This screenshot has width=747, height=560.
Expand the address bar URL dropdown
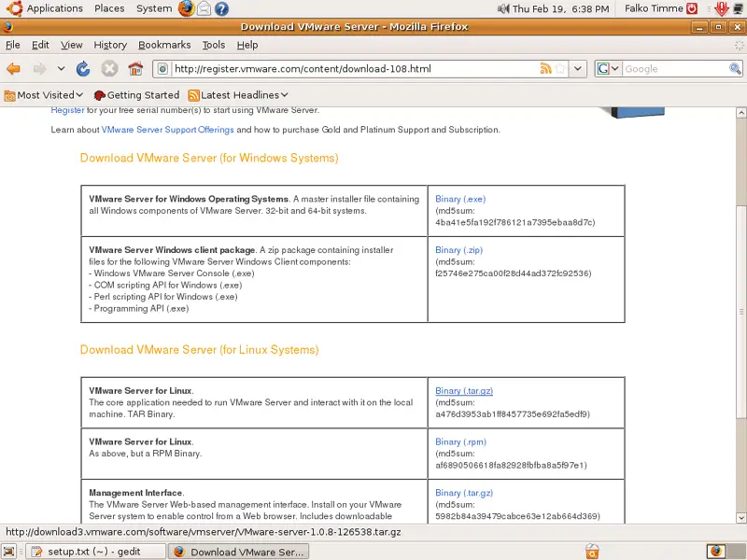(x=577, y=68)
